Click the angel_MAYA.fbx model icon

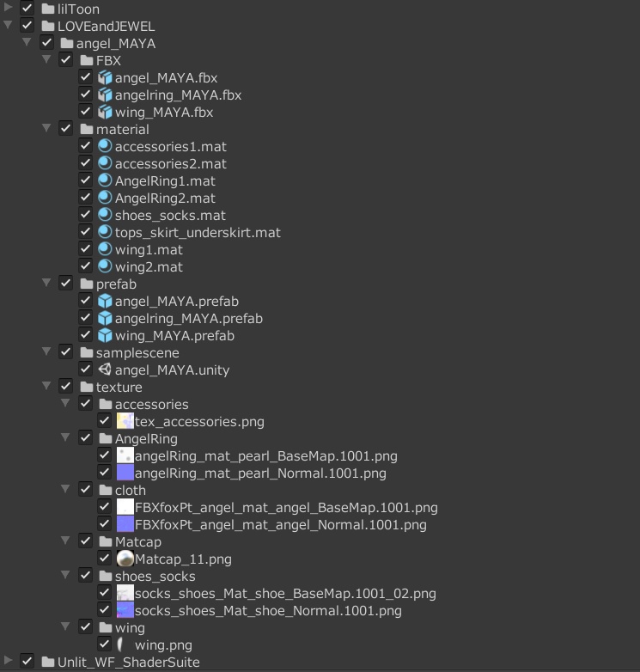(105, 77)
